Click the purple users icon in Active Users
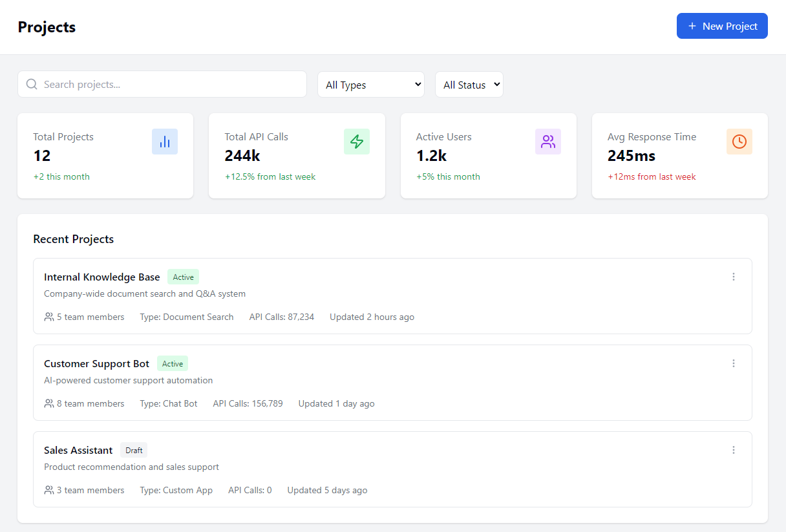The height and width of the screenshot is (532, 786). (x=547, y=142)
